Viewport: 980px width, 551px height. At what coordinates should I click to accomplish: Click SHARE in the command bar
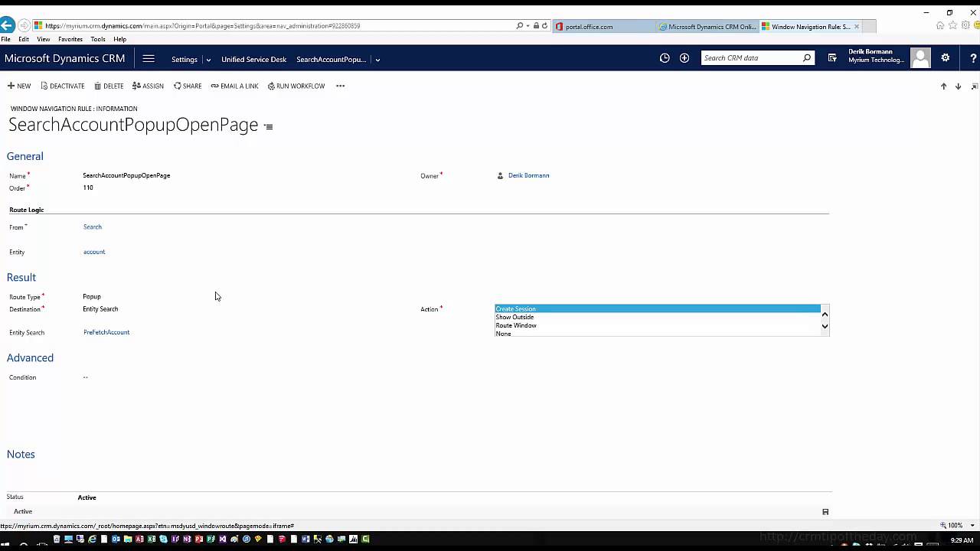(x=188, y=86)
